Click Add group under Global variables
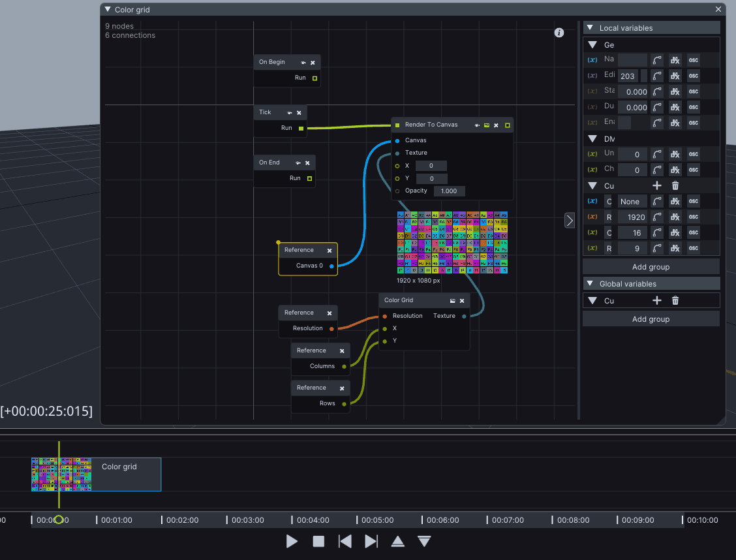 (651, 319)
